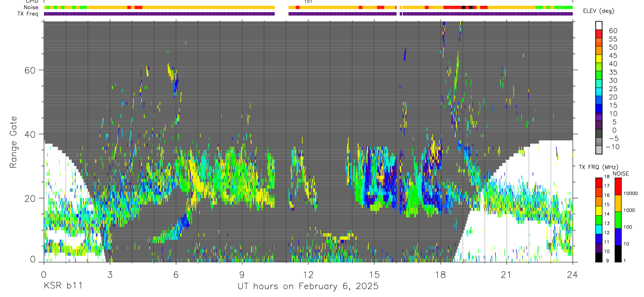Screen dimensions: 644x297
Task: Click the TX Freq status bar label
Action: pyautogui.click(x=28, y=14)
